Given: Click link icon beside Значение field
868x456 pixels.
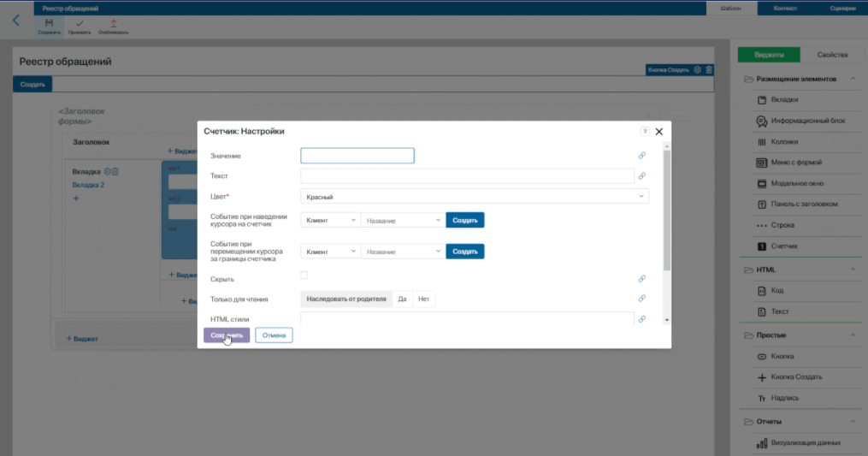Looking at the screenshot, I should (641, 156).
